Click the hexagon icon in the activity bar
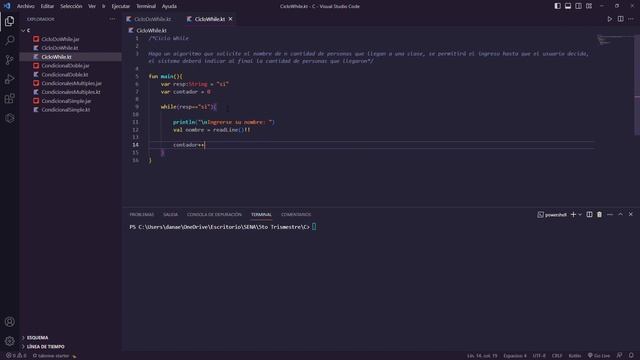Image resolution: width=640 pixels, height=360 pixels. tap(9, 118)
